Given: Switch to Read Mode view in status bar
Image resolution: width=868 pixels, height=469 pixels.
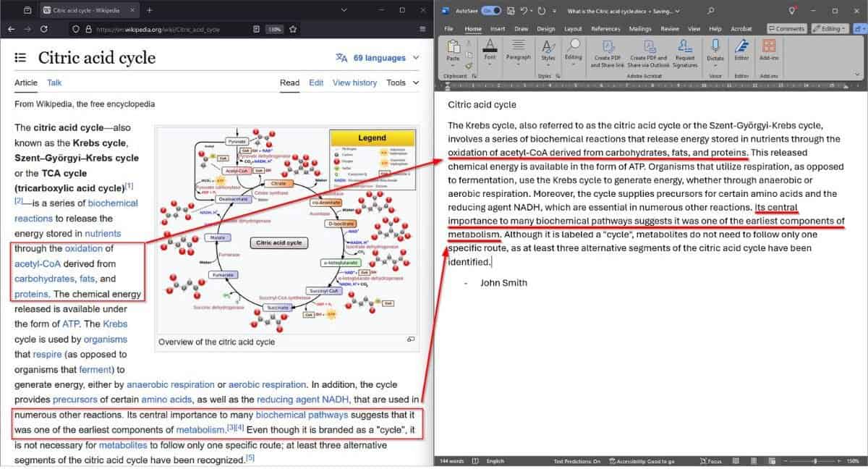Looking at the screenshot, I should click(x=736, y=461).
